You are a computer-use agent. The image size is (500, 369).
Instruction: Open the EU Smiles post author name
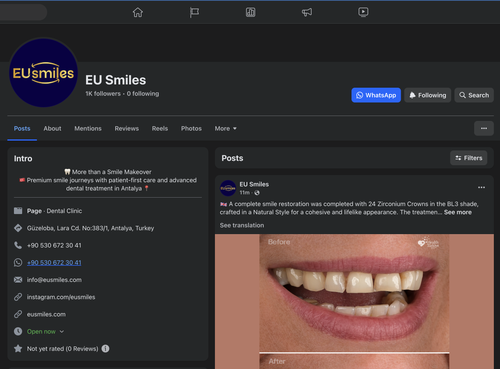(254, 184)
